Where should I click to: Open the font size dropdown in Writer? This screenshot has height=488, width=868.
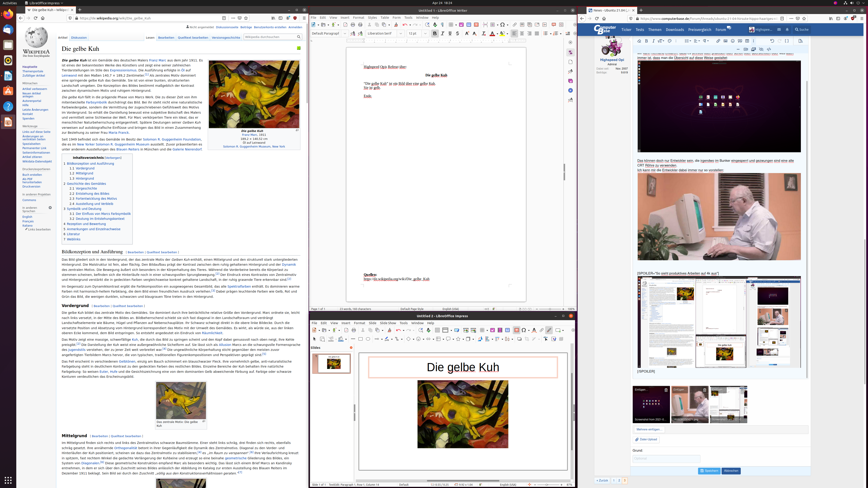425,33
